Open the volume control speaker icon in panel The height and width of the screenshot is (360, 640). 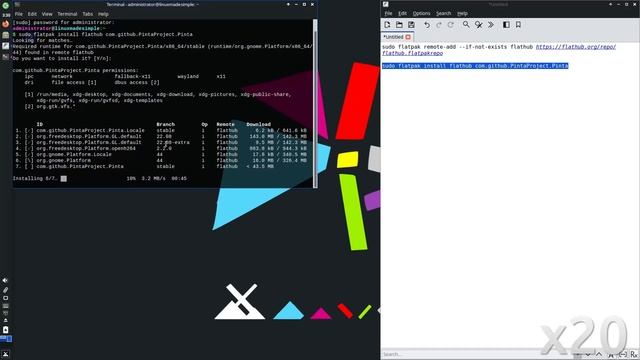[x=5, y=281]
